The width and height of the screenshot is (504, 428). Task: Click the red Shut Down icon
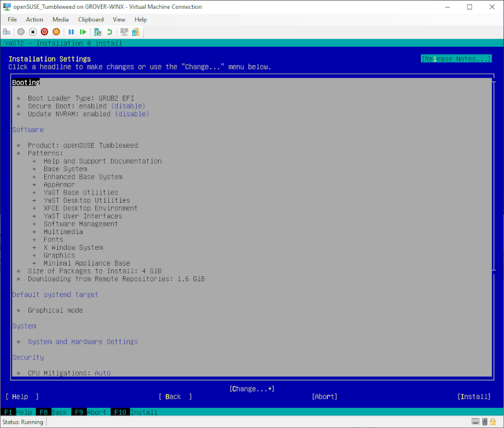[x=44, y=31]
